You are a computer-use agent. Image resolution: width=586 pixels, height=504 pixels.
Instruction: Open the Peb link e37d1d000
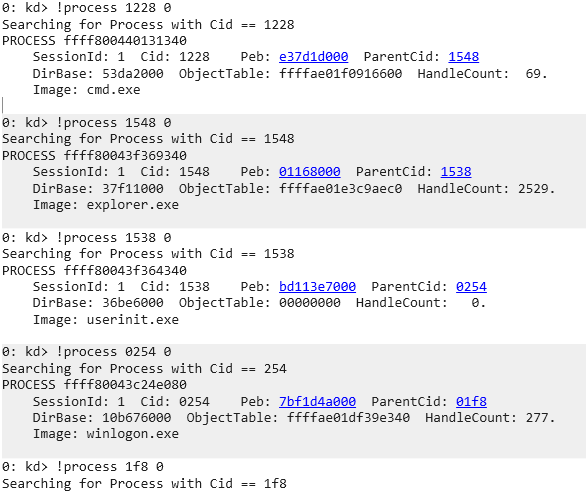(x=314, y=57)
